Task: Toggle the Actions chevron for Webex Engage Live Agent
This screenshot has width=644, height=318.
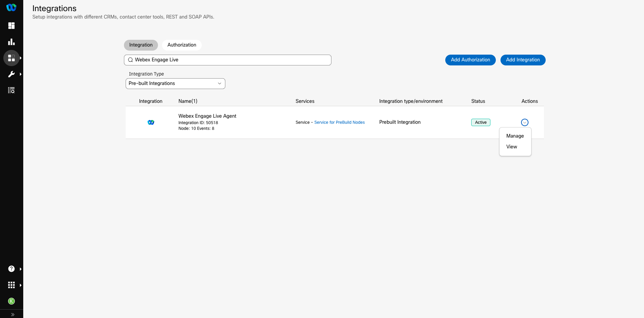Action: pyautogui.click(x=524, y=122)
